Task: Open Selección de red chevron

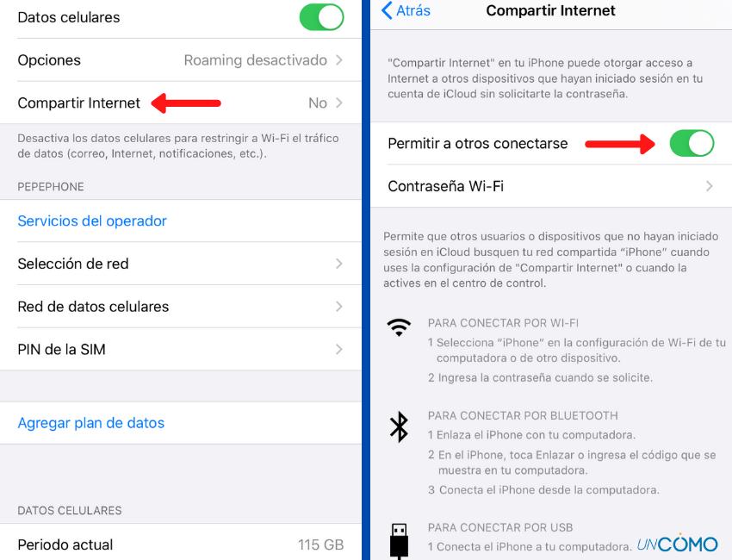Action: [339, 264]
